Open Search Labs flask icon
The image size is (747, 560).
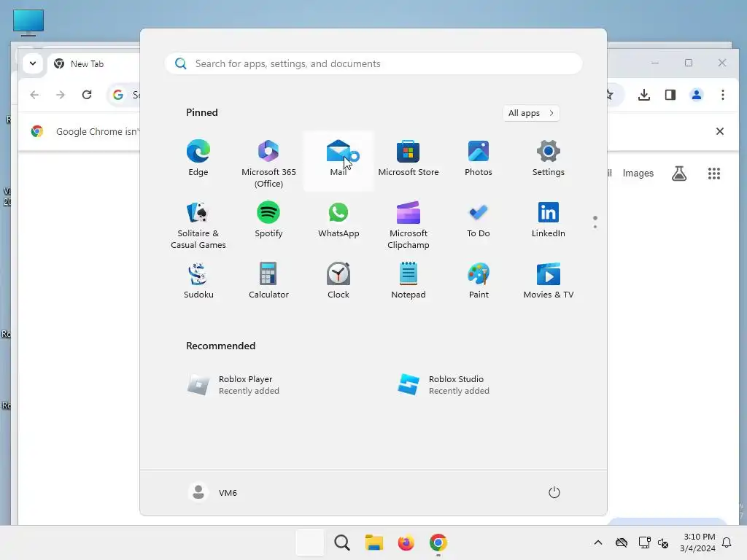[x=679, y=174]
